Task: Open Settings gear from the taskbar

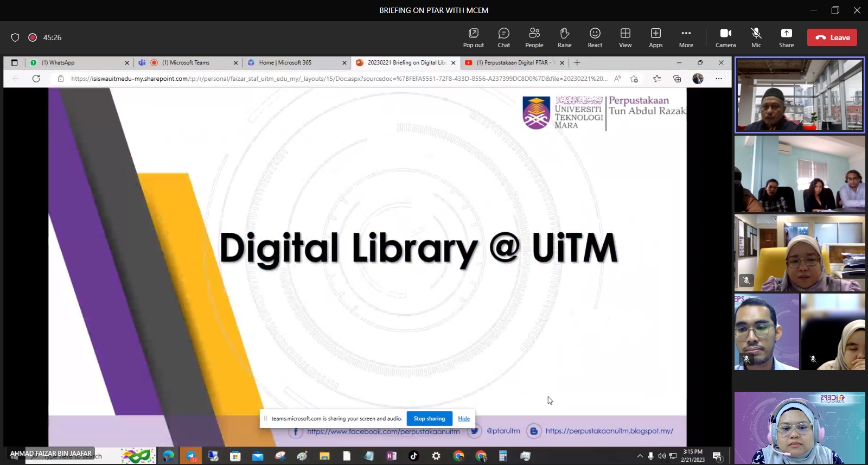Action: [x=436, y=456]
